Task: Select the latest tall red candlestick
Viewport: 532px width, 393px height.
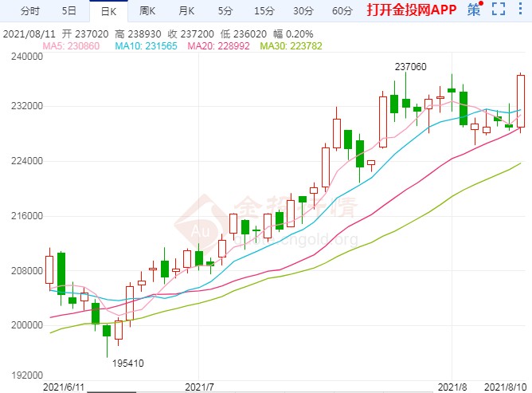Action: pos(521,101)
